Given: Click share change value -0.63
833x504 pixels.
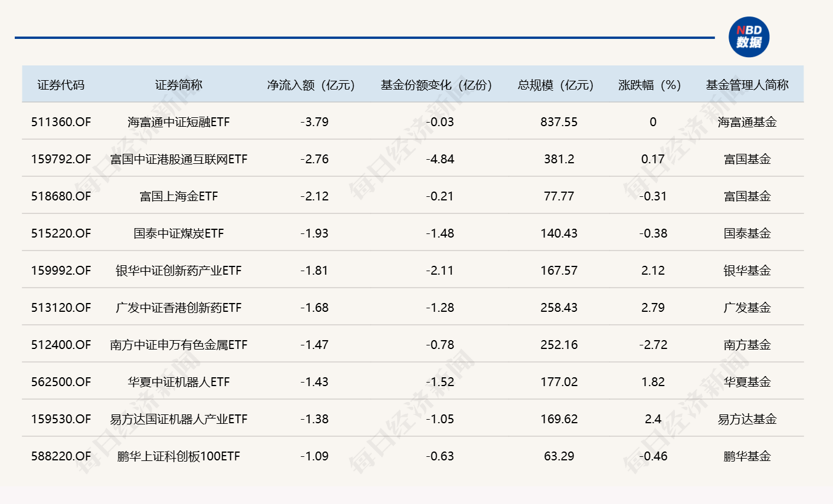Looking at the screenshot, I should click(440, 456).
